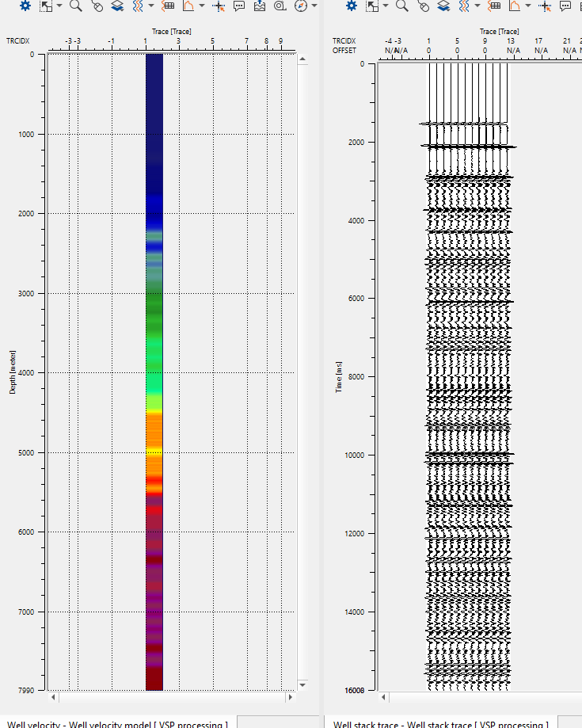582x728 pixels.
Task: Open comment bubble icon in Well velocity panel
Action: (x=239, y=6)
